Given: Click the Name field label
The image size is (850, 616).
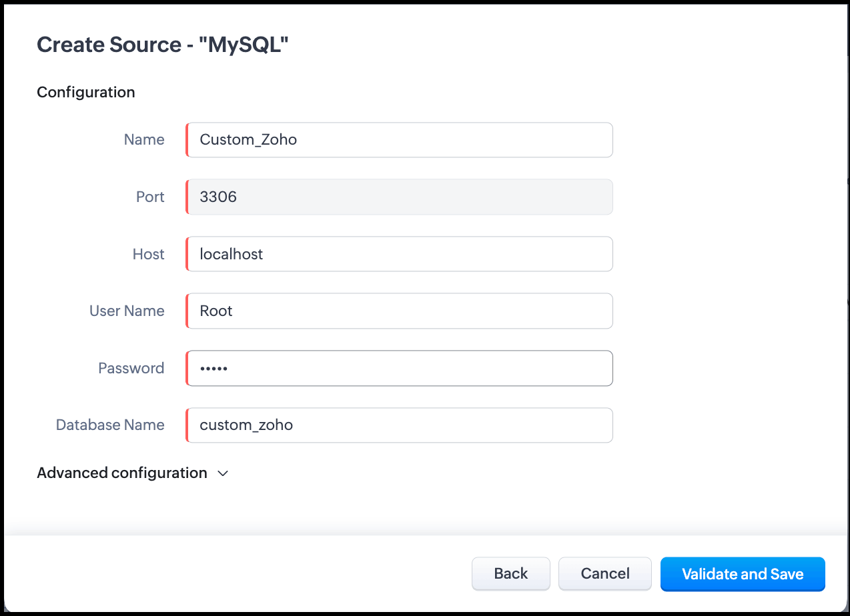Looking at the screenshot, I should 144,140.
